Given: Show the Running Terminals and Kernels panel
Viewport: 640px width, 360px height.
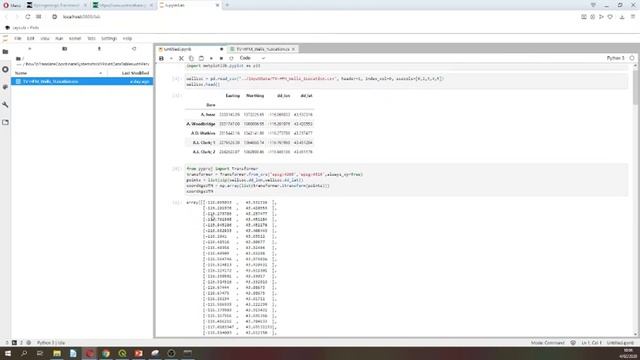Looking at the screenshot, I should coord(5,69).
